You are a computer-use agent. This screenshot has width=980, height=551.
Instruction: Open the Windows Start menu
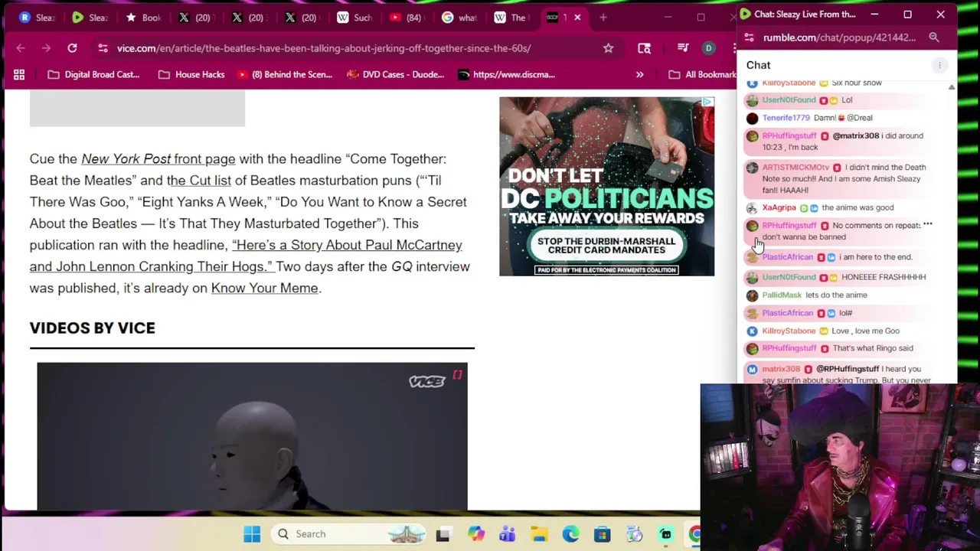coord(252,534)
